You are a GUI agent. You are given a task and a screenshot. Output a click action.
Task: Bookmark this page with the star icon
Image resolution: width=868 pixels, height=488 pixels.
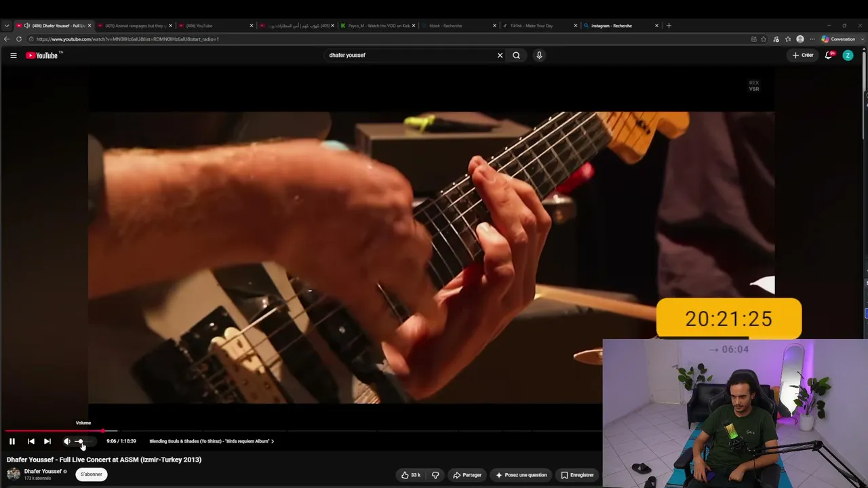click(x=764, y=39)
